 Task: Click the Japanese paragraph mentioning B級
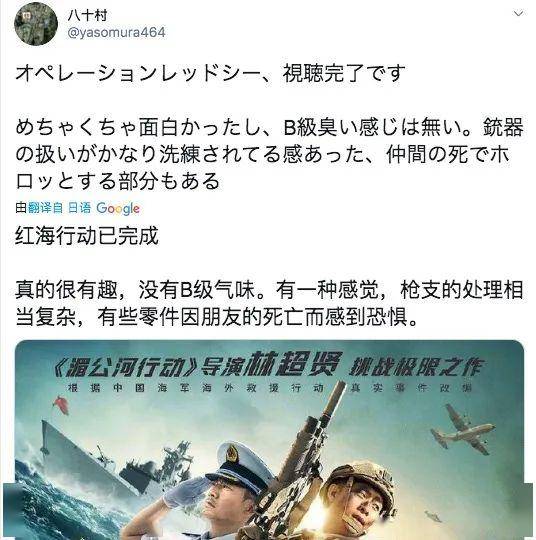click(269, 154)
